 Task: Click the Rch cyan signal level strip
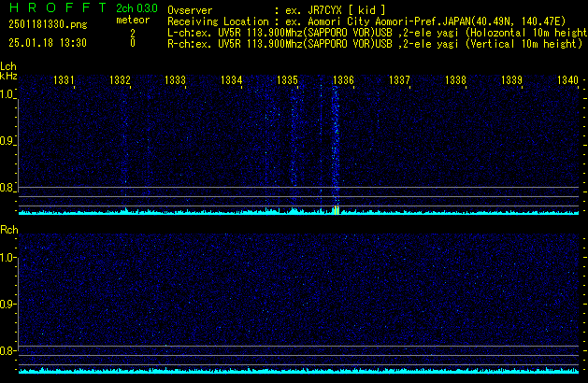point(298,371)
